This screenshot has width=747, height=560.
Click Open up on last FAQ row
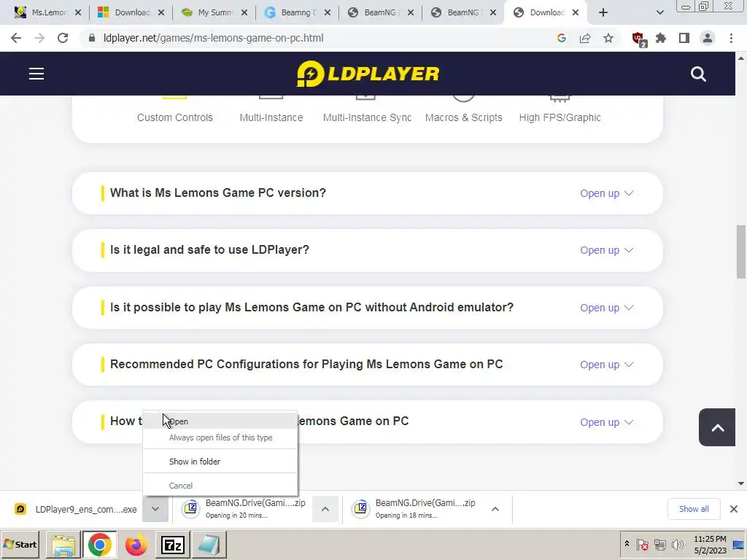coord(606,422)
